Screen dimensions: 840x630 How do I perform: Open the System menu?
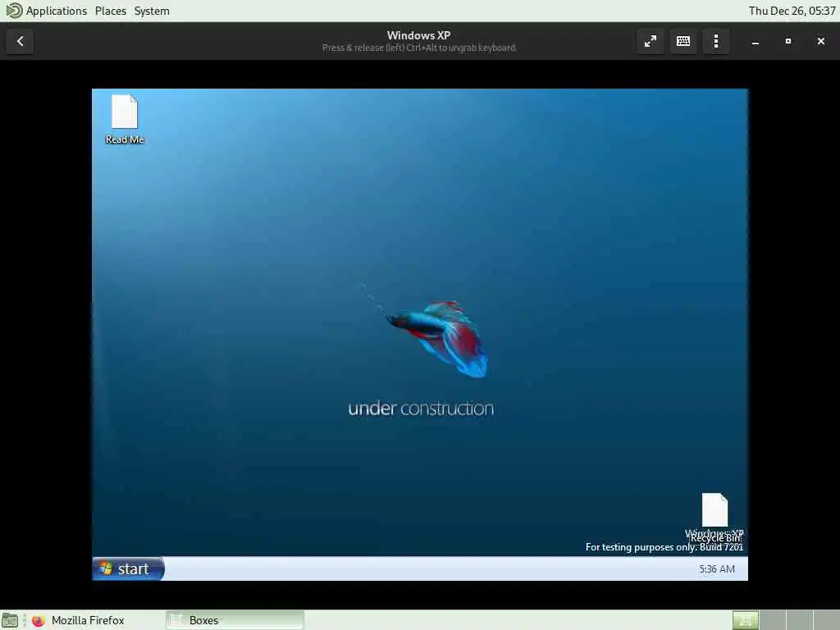click(152, 11)
